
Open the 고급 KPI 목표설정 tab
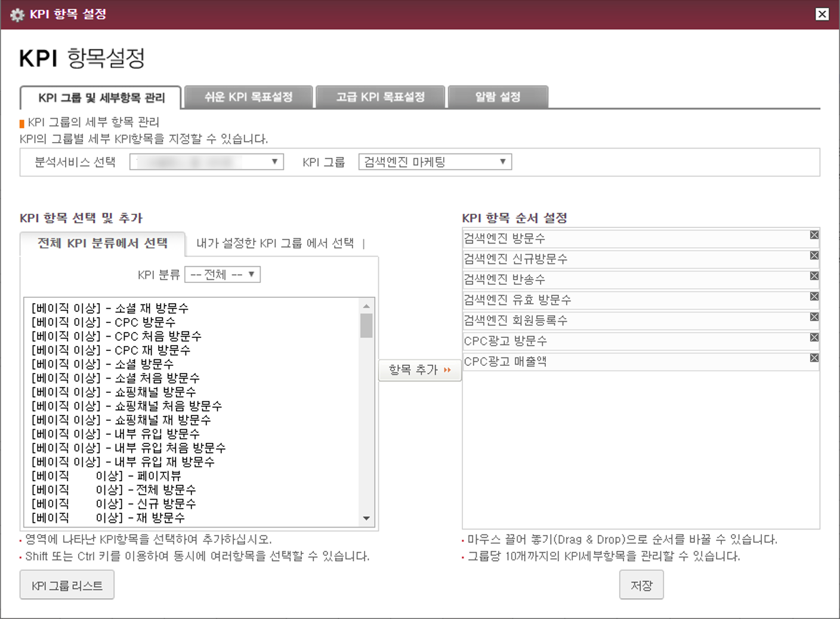point(380,97)
